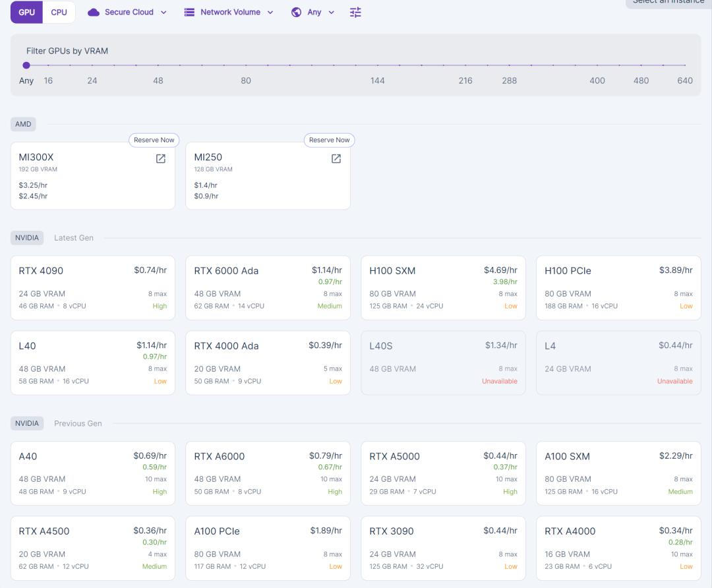The image size is (712, 588).
Task: Pick the RTX A6000 card
Action: (268, 473)
